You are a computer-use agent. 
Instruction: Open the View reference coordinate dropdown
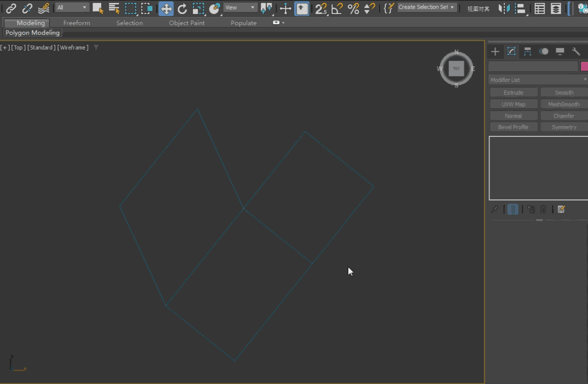pos(240,7)
